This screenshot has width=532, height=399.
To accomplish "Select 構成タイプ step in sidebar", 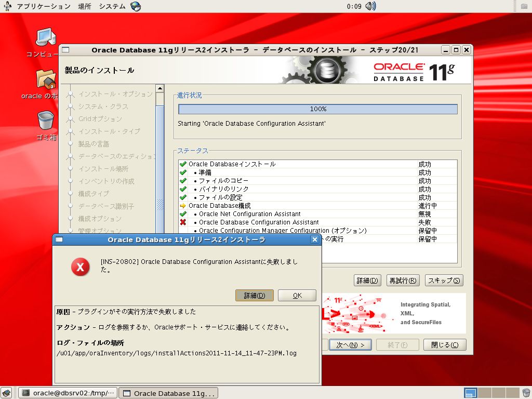I will coord(94,194).
